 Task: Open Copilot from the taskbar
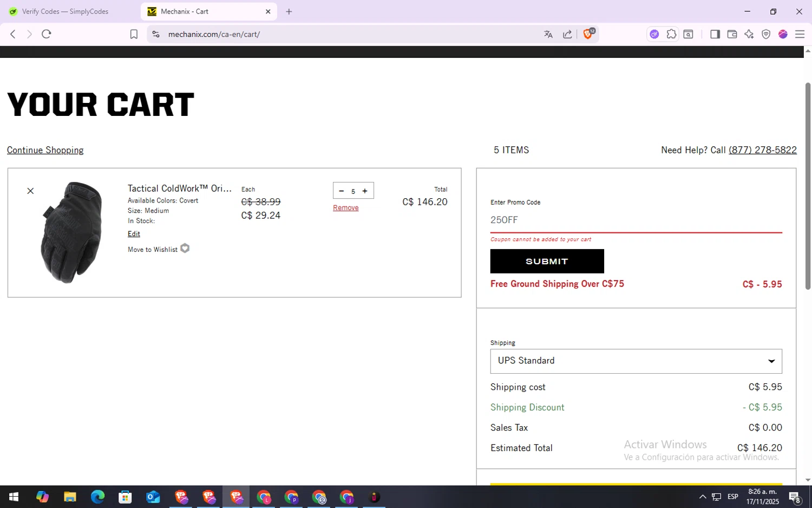pos(42,497)
